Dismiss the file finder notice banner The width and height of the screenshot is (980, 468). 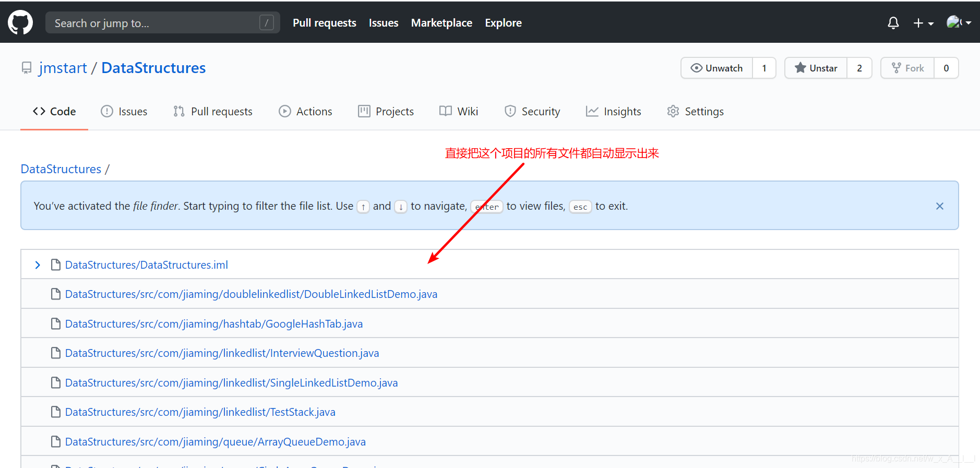[940, 206]
